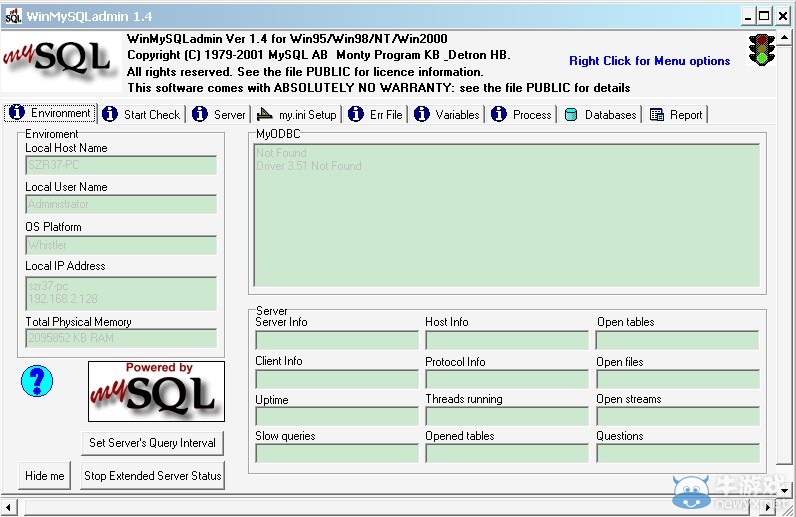Click the Open streams field
796x517 pixels.
(678, 416)
